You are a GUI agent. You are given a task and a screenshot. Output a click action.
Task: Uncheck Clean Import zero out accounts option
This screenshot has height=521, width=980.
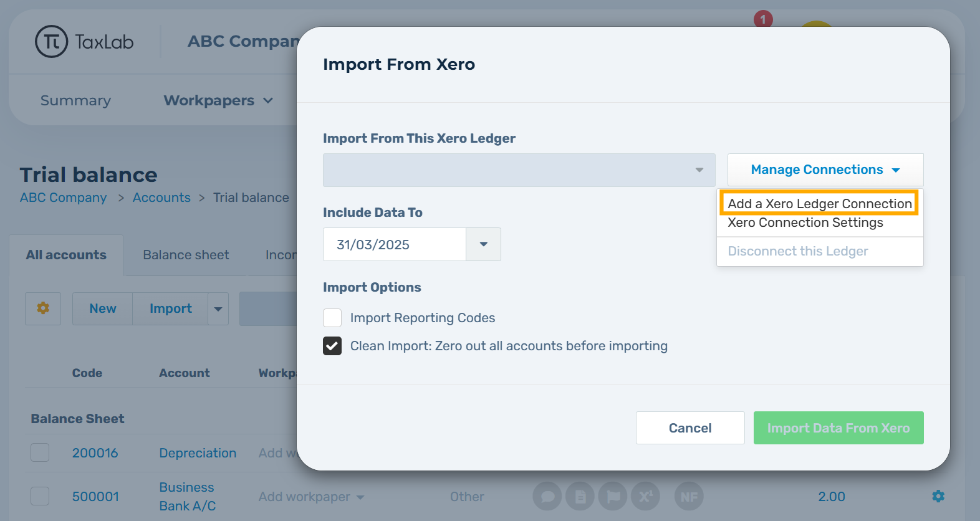point(332,346)
